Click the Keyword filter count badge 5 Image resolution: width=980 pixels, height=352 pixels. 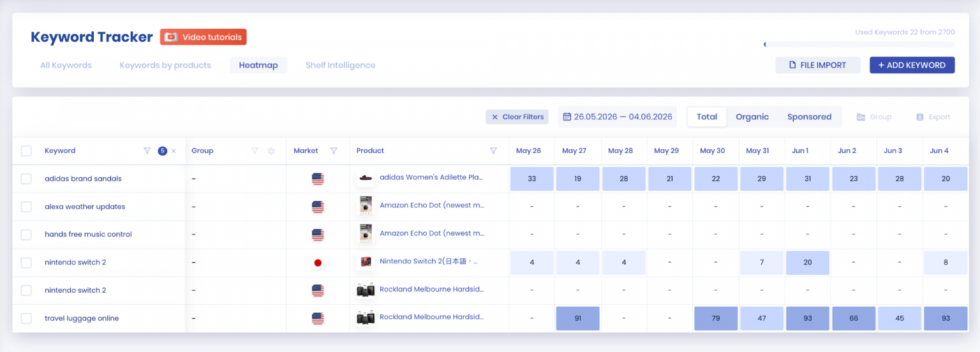click(162, 151)
